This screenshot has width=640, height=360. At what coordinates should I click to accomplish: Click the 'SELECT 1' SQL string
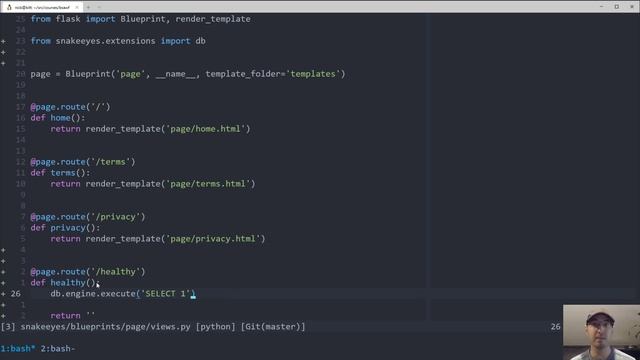(x=165, y=294)
